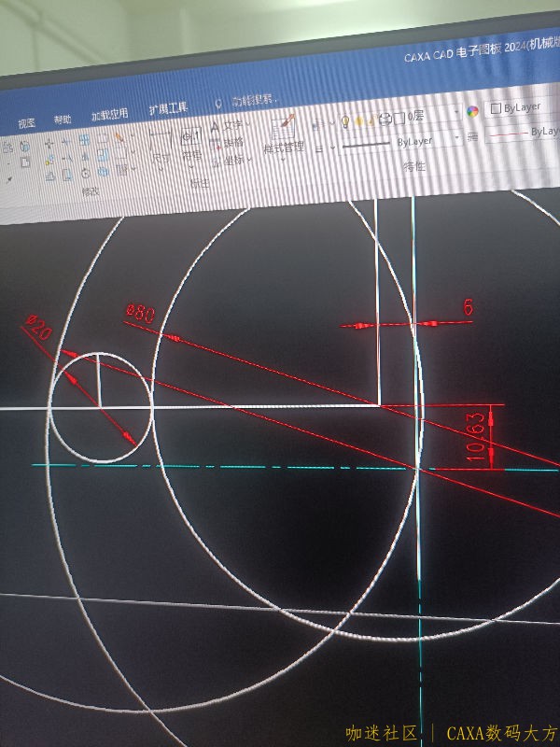Select the dimension value 6
Image resolution: width=560 pixels, height=747 pixels.
point(469,308)
